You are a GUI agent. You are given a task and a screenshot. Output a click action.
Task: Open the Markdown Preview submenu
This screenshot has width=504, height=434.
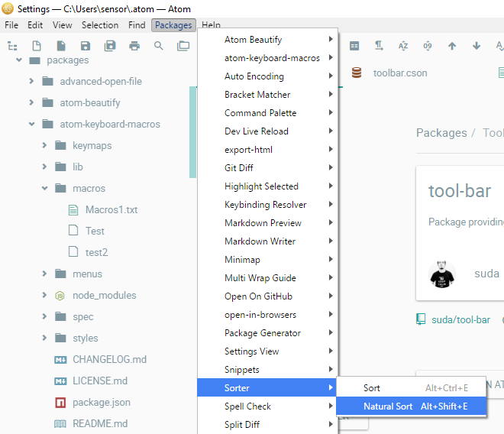(267, 223)
